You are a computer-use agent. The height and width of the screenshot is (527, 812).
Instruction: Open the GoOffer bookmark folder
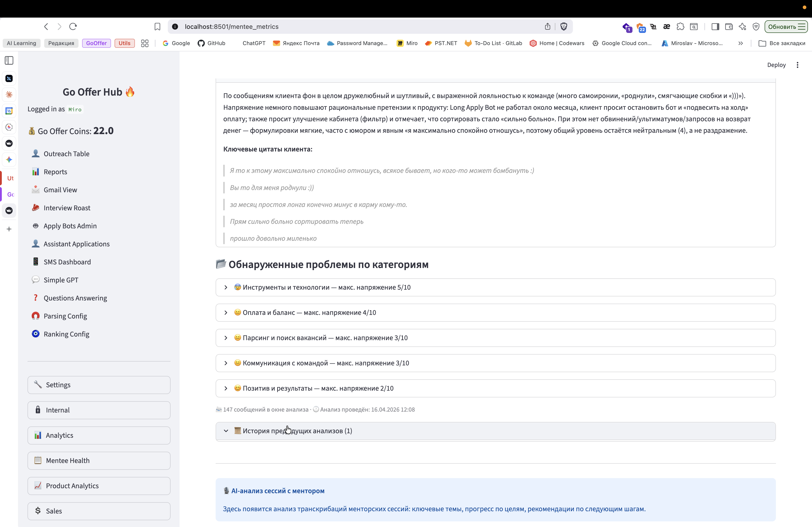click(96, 43)
